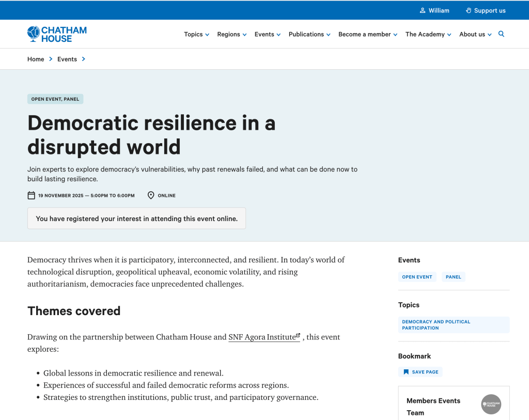Viewport: 529px width, 420px height.
Task: Open the About us menu
Action: 475,35
